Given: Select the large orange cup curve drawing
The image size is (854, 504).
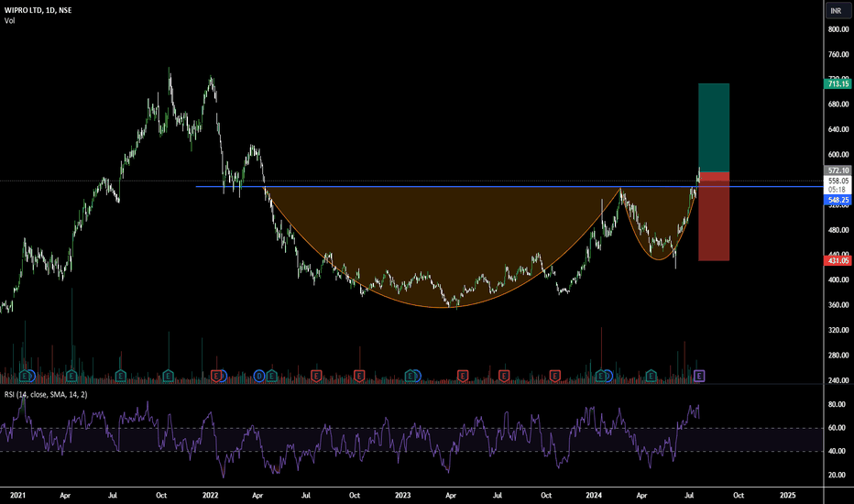Looking at the screenshot, I should pos(443,248).
